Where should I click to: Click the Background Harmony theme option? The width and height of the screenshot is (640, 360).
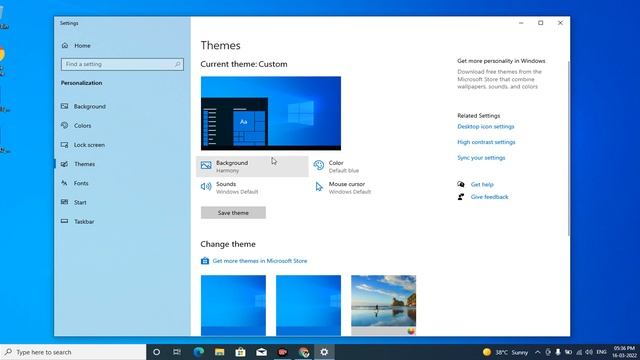[252, 167]
